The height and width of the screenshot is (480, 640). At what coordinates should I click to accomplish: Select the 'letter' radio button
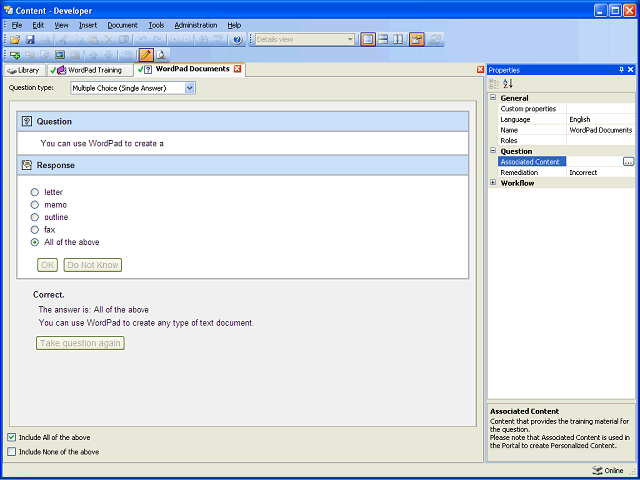35,192
